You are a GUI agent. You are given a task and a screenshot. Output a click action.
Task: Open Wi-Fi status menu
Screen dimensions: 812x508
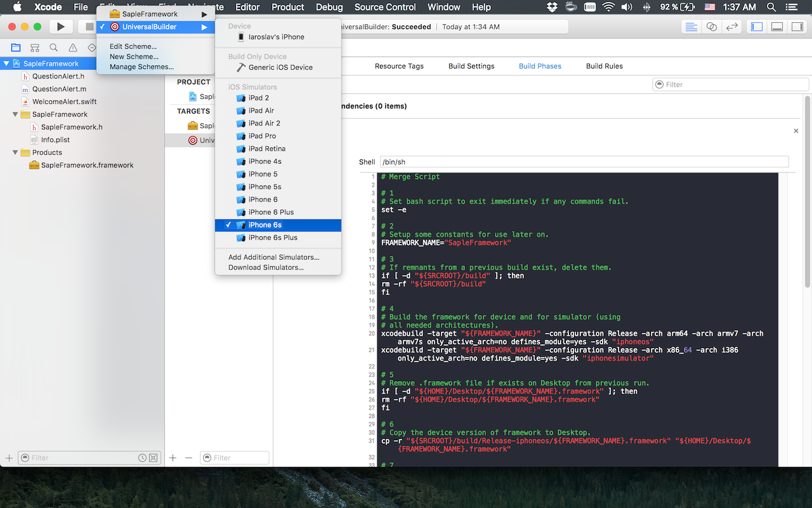tap(609, 7)
